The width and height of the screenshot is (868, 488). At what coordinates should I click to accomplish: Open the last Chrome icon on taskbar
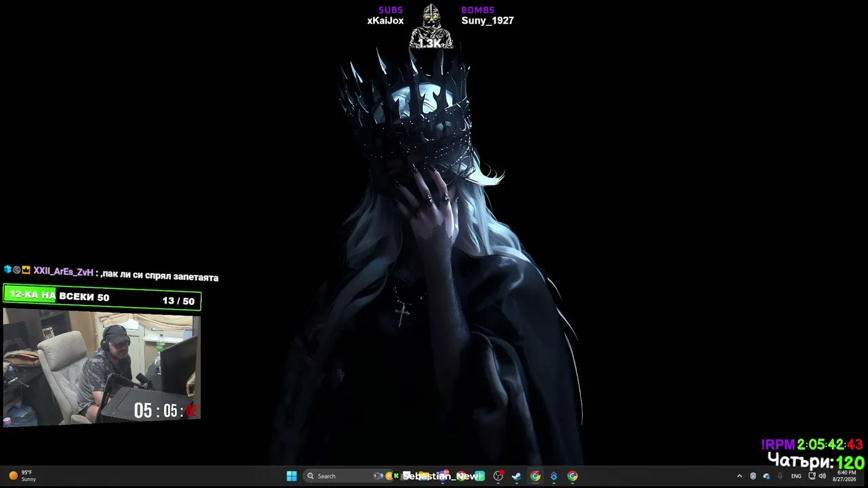[572, 476]
